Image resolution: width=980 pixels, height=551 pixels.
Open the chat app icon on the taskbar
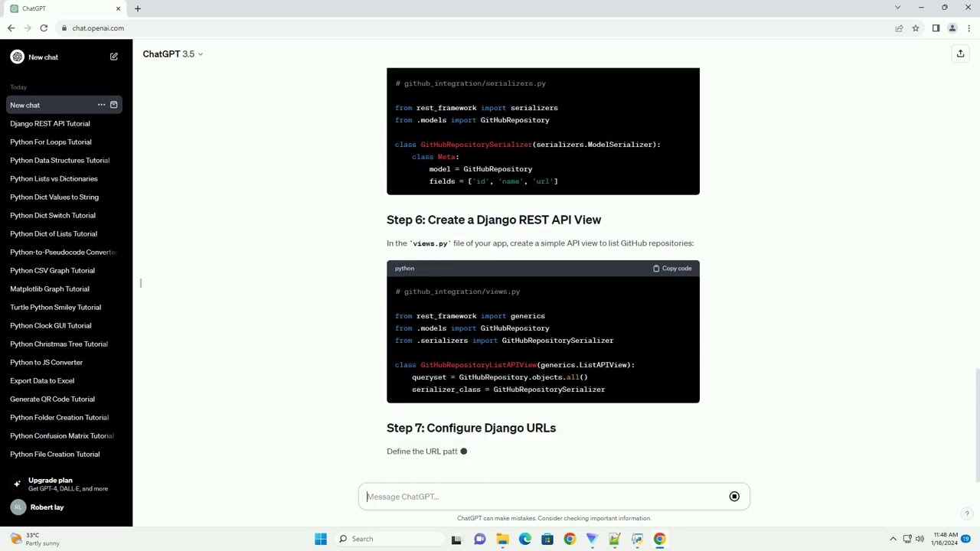pyautogui.click(x=479, y=539)
